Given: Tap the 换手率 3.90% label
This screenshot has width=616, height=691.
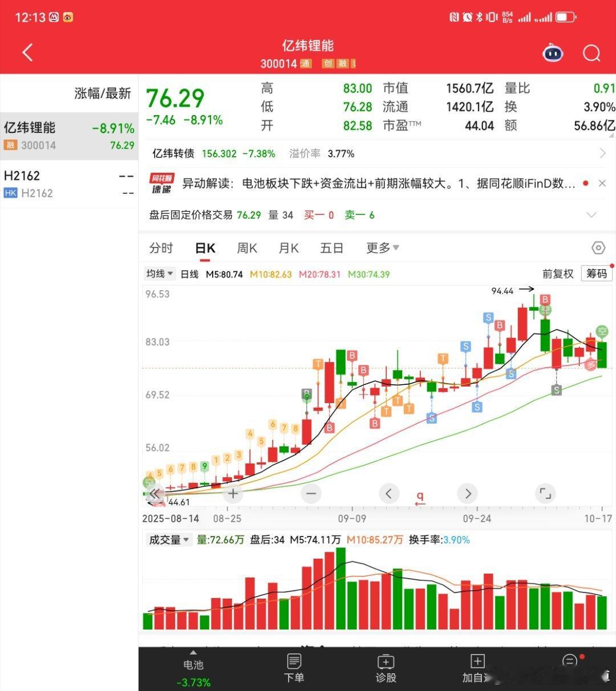Looking at the screenshot, I should click(439, 540).
